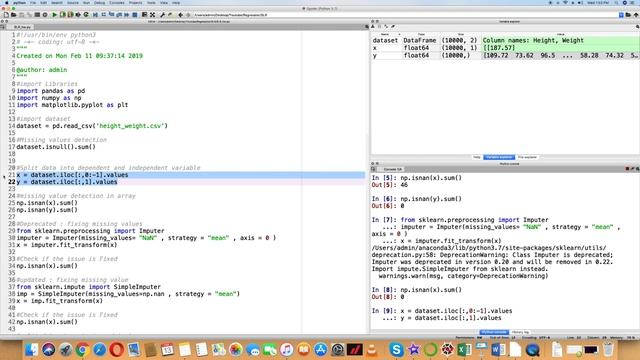Select the Variable explorer tab
Viewport: 640px width, 360px height.
[499, 157]
